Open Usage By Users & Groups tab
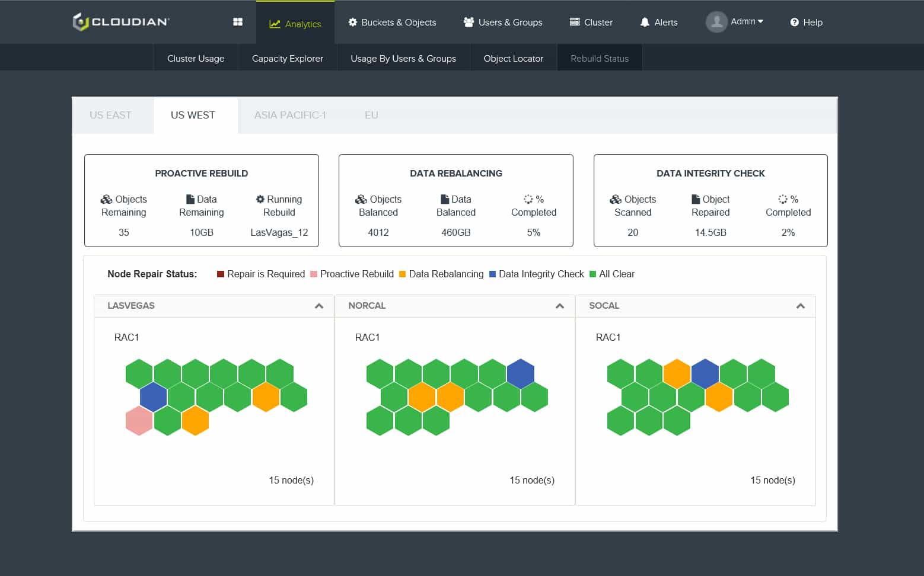This screenshot has width=924, height=576. click(x=403, y=58)
